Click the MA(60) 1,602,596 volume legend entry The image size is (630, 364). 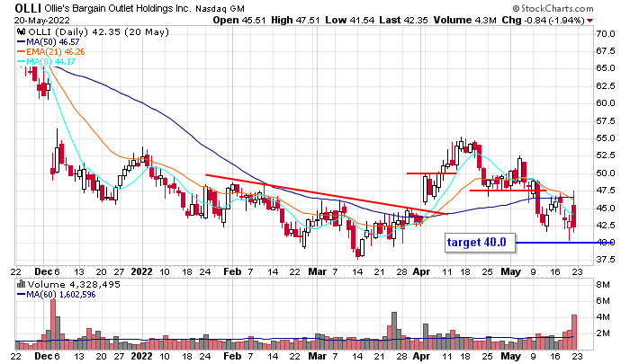click(x=60, y=295)
